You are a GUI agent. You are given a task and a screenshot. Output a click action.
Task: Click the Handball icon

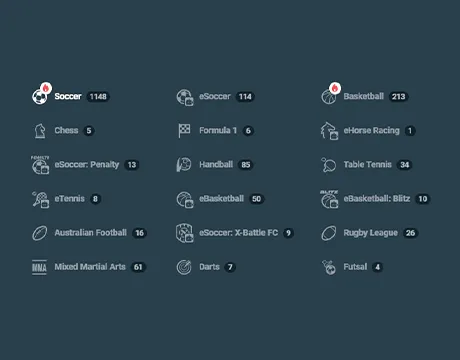coord(184,165)
